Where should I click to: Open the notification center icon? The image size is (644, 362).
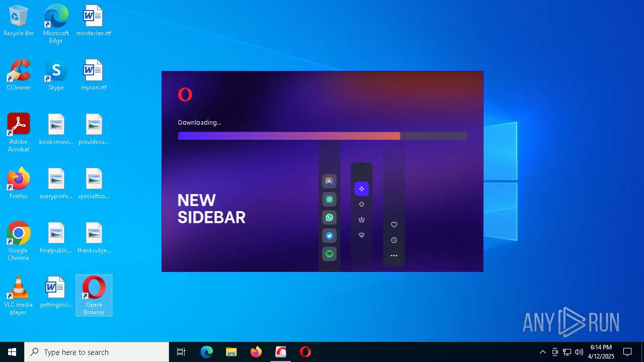(627, 352)
